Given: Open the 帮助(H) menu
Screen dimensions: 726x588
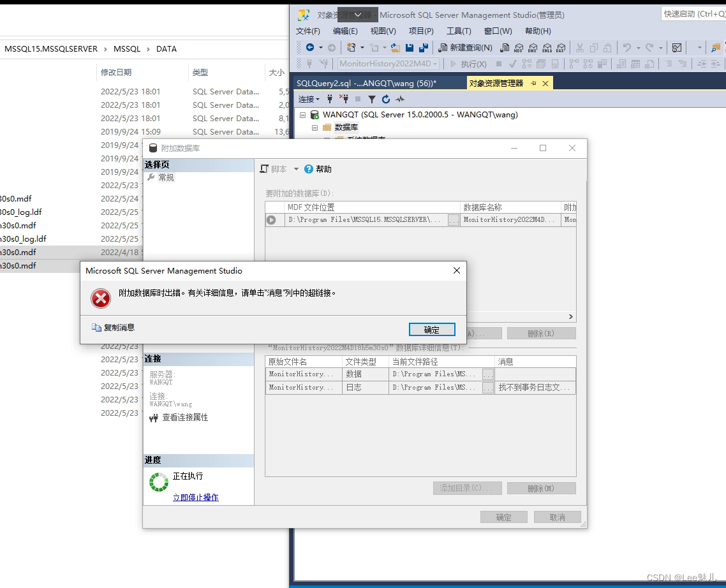Looking at the screenshot, I should click(x=538, y=31).
